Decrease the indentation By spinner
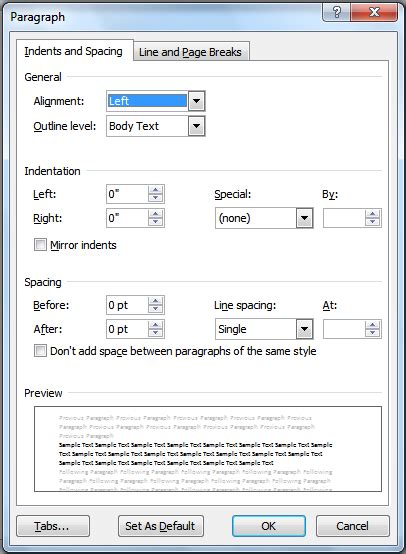The height and width of the screenshot is (554, 406). (372, 222)
